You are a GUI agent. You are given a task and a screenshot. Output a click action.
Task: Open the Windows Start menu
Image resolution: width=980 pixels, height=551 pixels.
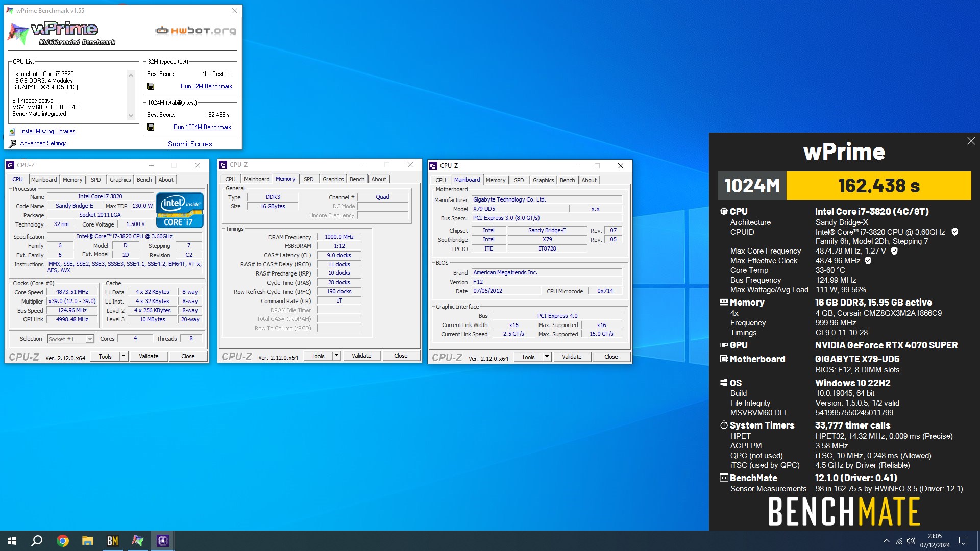coord(12,541)
